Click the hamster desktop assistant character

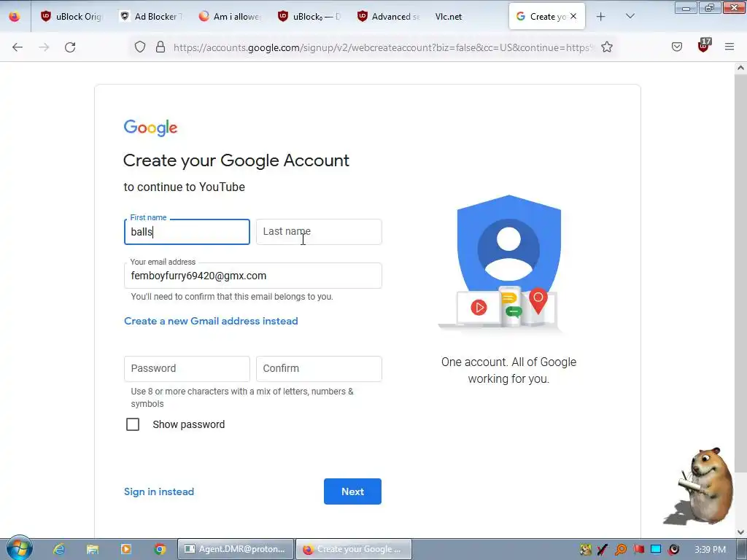click(x=700, y=486)
